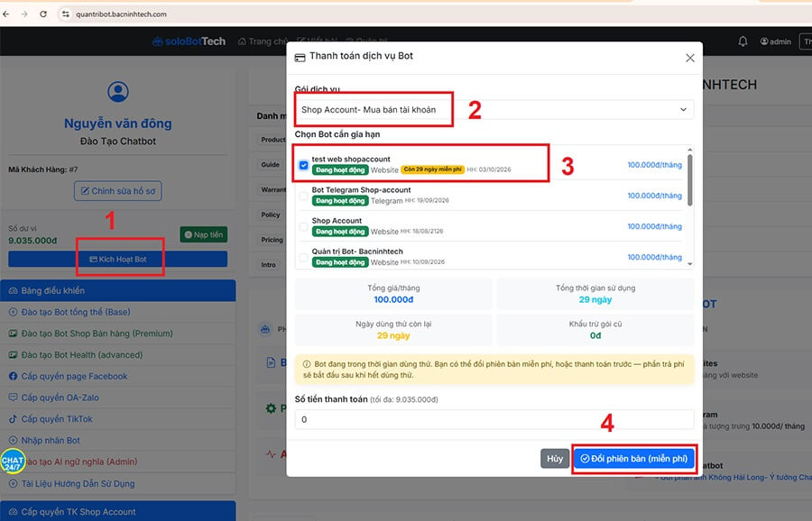Close the Thanh toán dịch vụ Bot dialog
This screenshot has width=812, height=521.
click(690, 58)
